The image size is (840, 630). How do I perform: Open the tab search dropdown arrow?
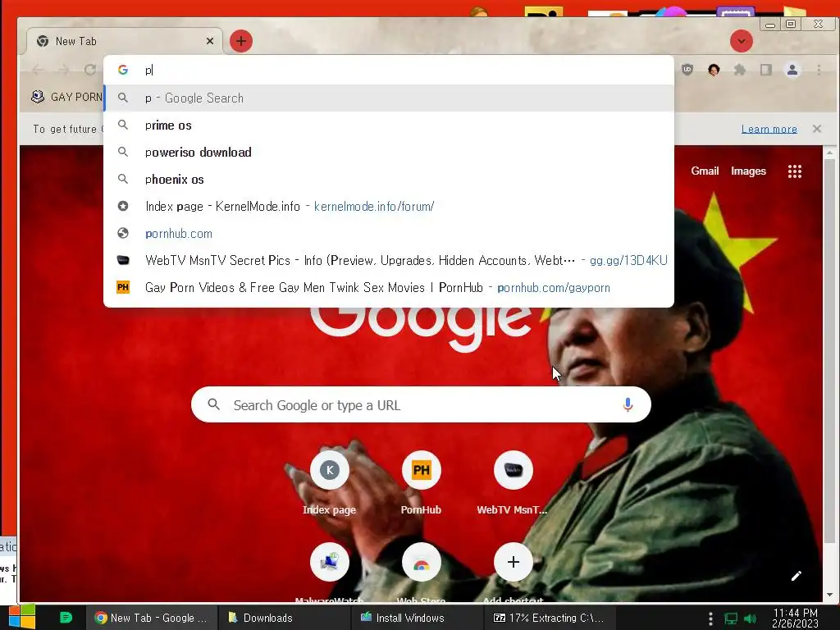[741, 41]
